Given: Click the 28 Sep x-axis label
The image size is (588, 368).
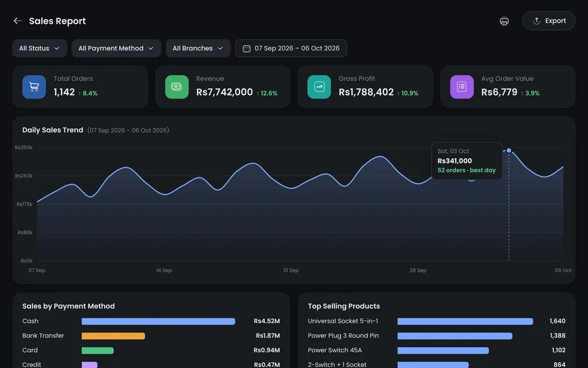Looking at the screenshot, I should pyautogui.click(x=418, y=270).
